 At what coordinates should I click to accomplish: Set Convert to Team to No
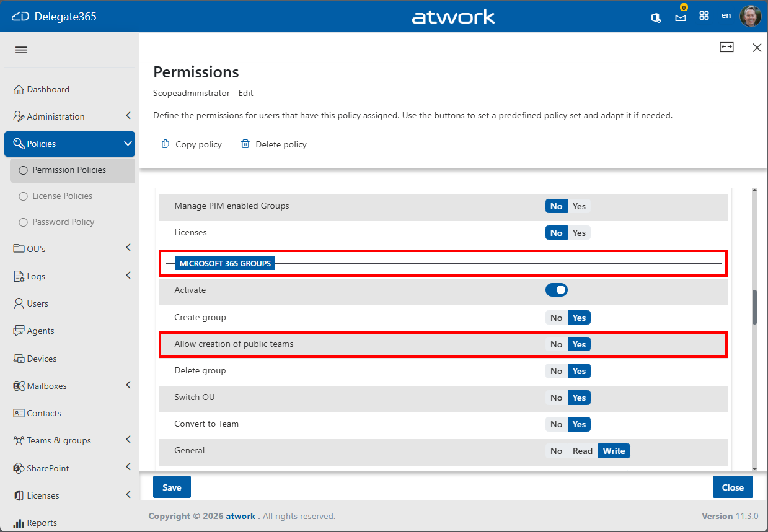click(557, 424)
